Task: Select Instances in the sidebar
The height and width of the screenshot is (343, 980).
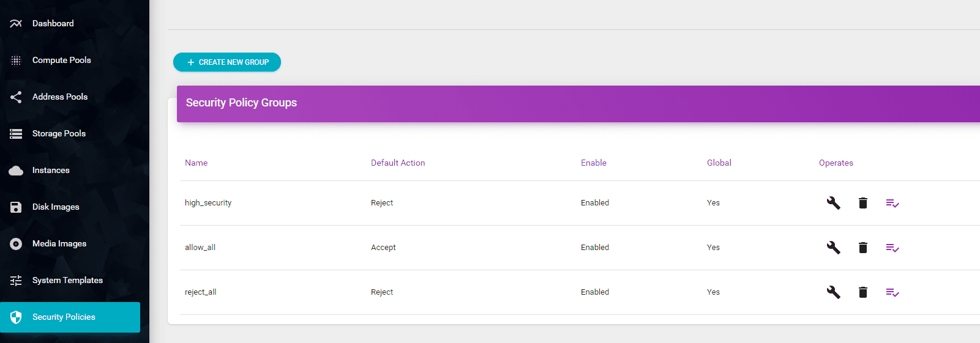Action: [51, 170]
